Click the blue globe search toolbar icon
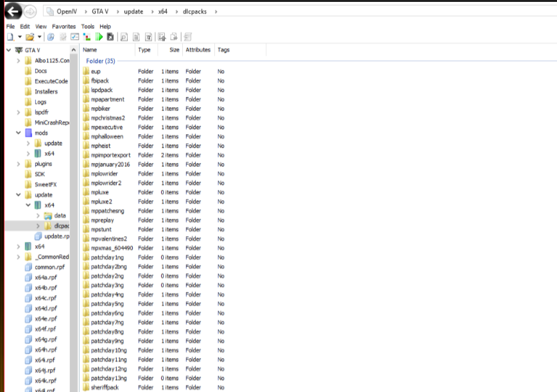The height and width of the screenshot is (392, 557). (x=51, y=37)
